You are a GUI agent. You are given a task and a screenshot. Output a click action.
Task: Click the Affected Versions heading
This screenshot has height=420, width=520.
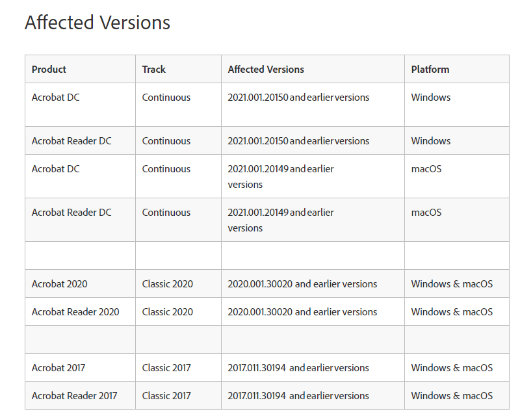coord(97,23)
